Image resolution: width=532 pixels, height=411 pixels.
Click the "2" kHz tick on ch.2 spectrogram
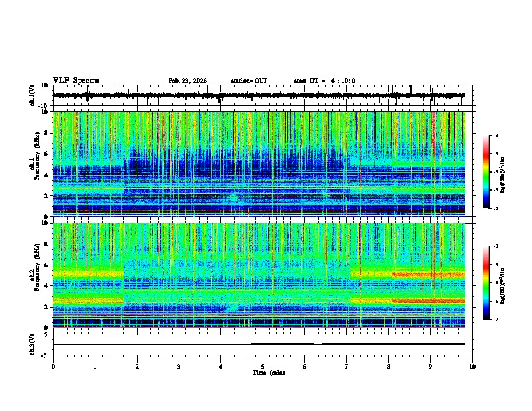[x=46, y=307]
